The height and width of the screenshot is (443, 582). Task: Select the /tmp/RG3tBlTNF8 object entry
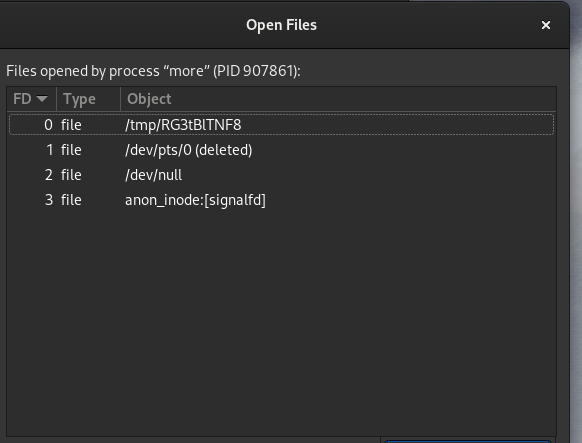(x=183, y=125)
